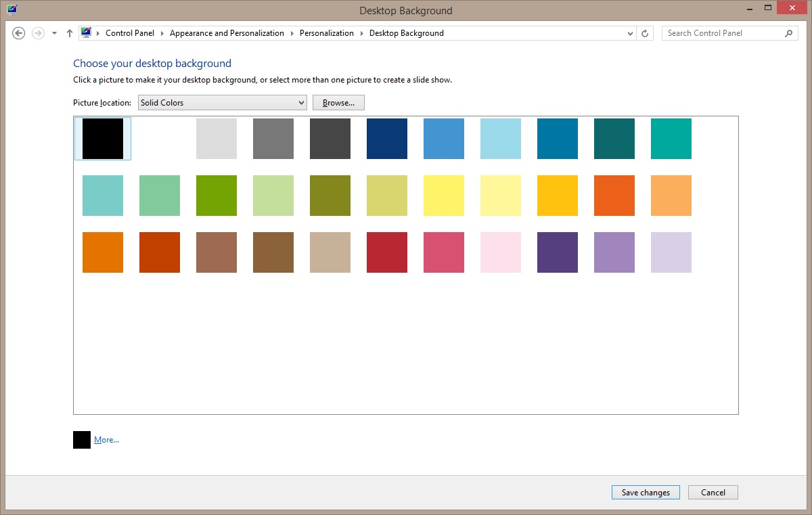This screenshot has height=515, width=812.
Task: Choose the bright yellow color swatch
Action: pyautogui.click(x=444, y=196)
